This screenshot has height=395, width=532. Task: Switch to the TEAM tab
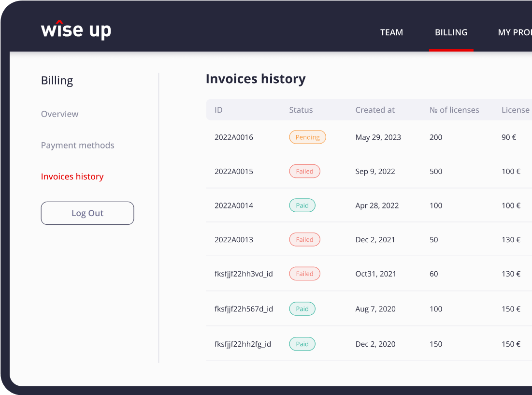(x=391, y=32)
